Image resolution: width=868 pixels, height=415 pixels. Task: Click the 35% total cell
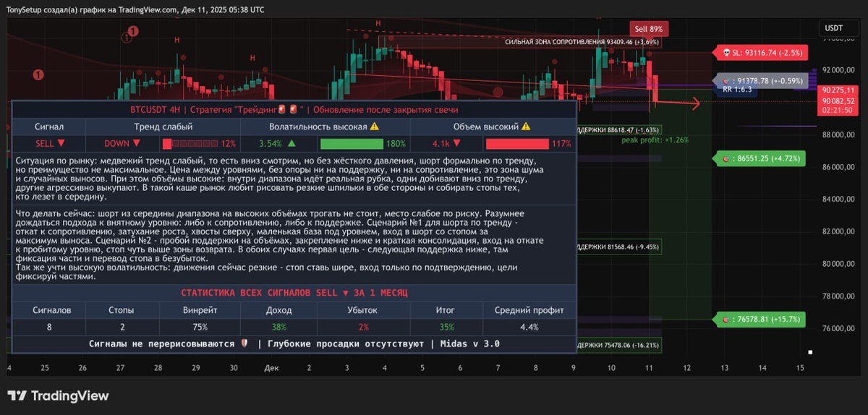pos(447,327)
